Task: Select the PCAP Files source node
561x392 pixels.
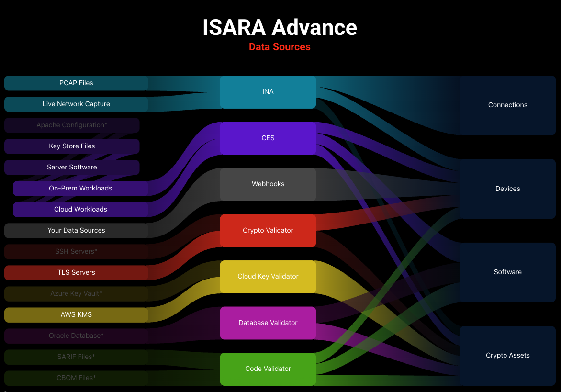Action: (76, 83)
